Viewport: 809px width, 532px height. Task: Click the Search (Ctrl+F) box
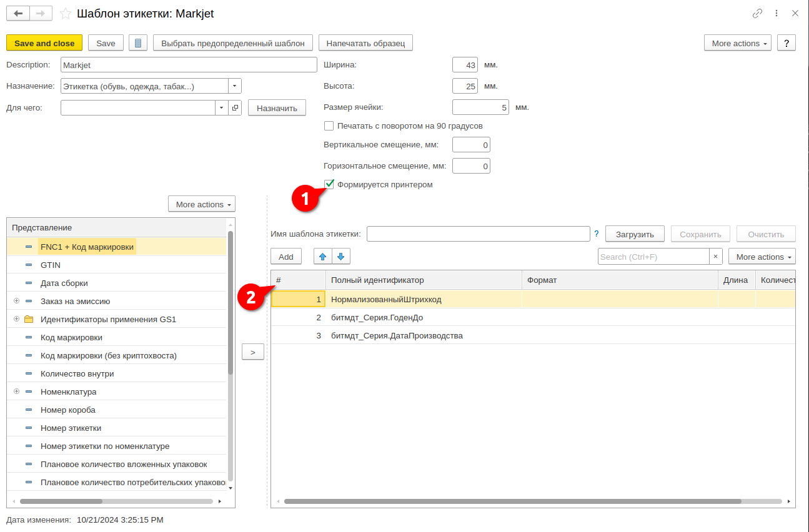click(x=653, y=257)
